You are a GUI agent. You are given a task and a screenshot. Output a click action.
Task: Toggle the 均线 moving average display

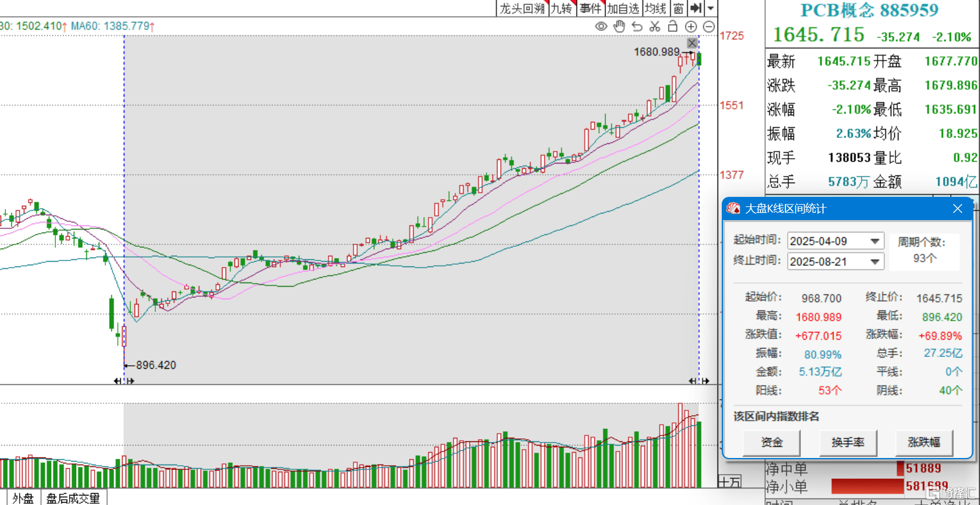point(656,8)
